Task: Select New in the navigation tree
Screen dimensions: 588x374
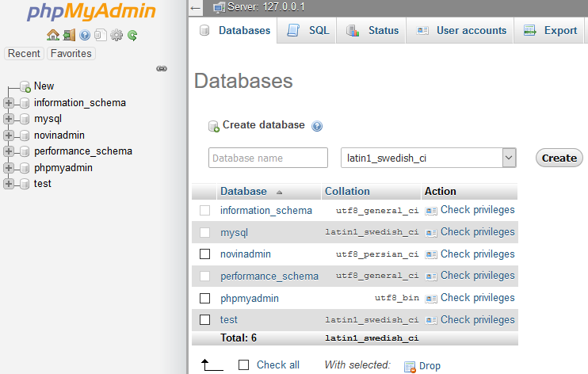Action: coord(44,86)
